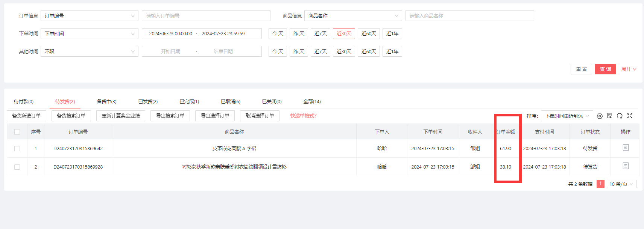The height and width of the screenshot is (229, 644).
Task: Open the 10 条/页 page size dropdown
Action: click(621, 184)
